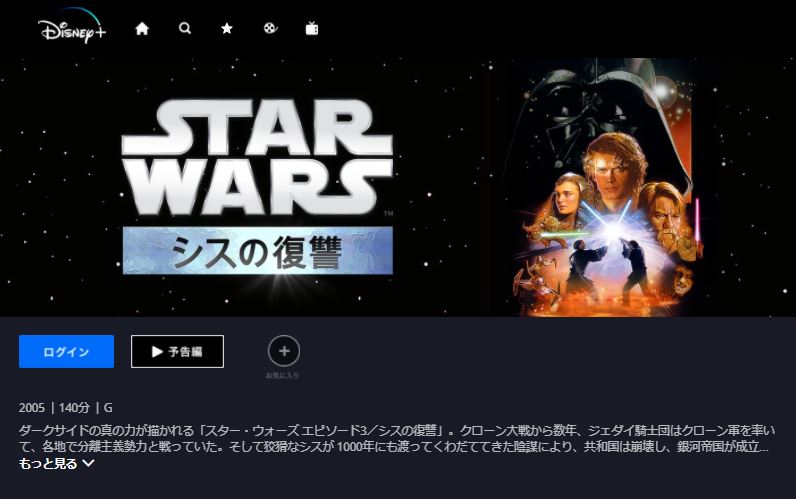Click the 2005 release year text
796x499 pixels.
click(31, 408)
